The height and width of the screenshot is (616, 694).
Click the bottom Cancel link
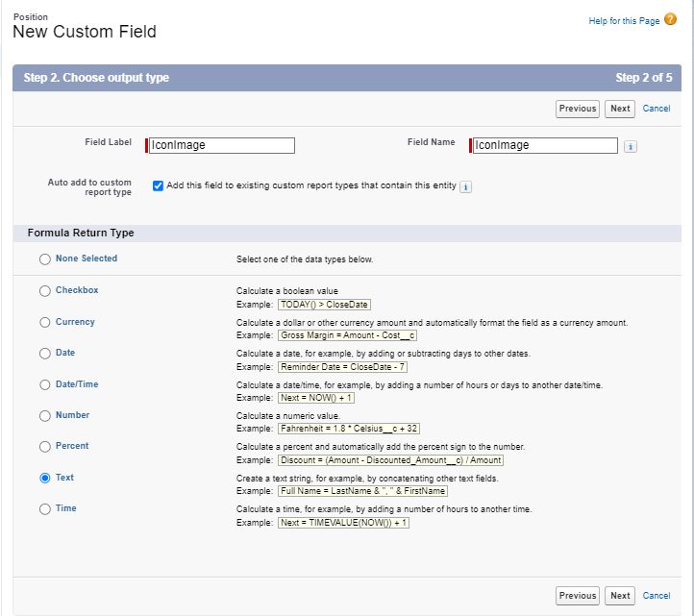pos(657,596)
